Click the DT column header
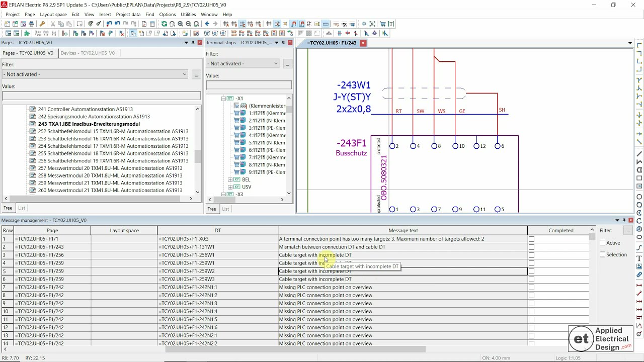Viewport: 644px width, 362px height. (x=218, y=231)
